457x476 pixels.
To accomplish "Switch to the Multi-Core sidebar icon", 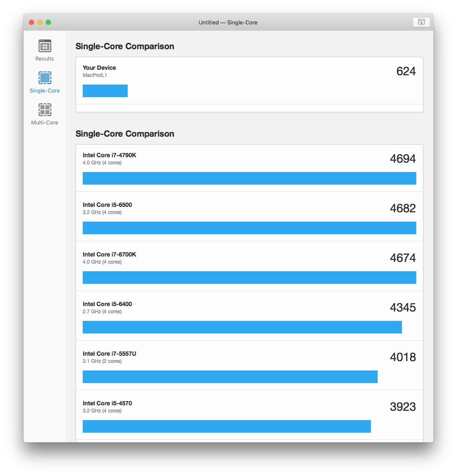I will tap(45, 110).
